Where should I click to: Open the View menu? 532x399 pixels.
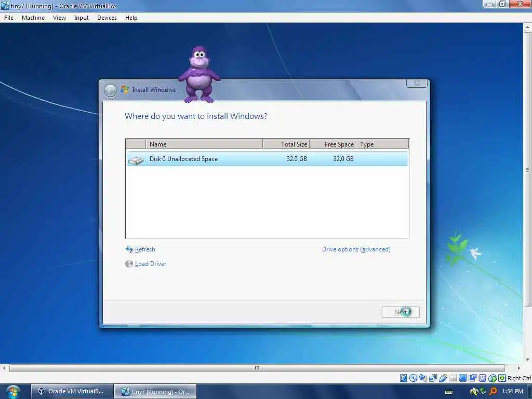(59, 18)
